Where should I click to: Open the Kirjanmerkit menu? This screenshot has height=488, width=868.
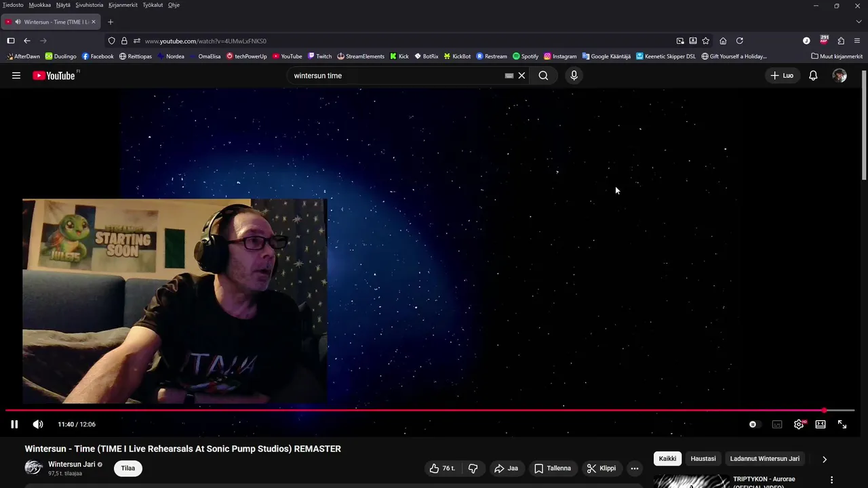pyautogui.click(x=123, y=5)
